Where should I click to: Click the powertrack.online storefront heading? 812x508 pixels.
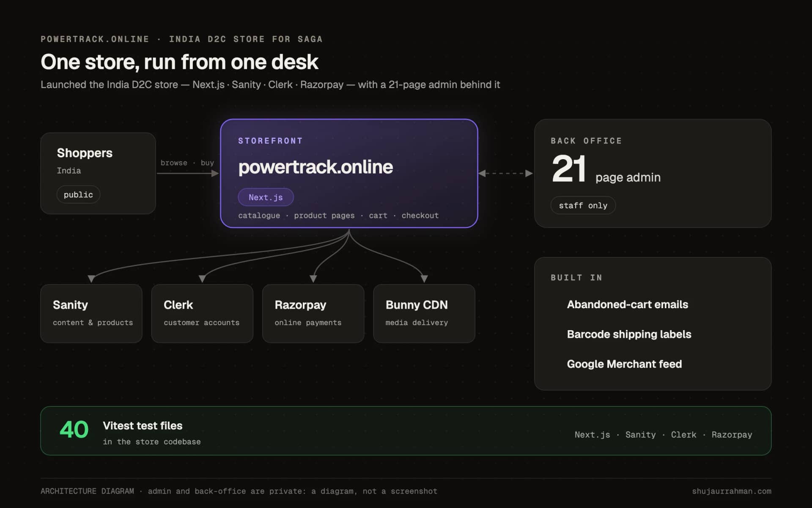click(x=315, y=167)
